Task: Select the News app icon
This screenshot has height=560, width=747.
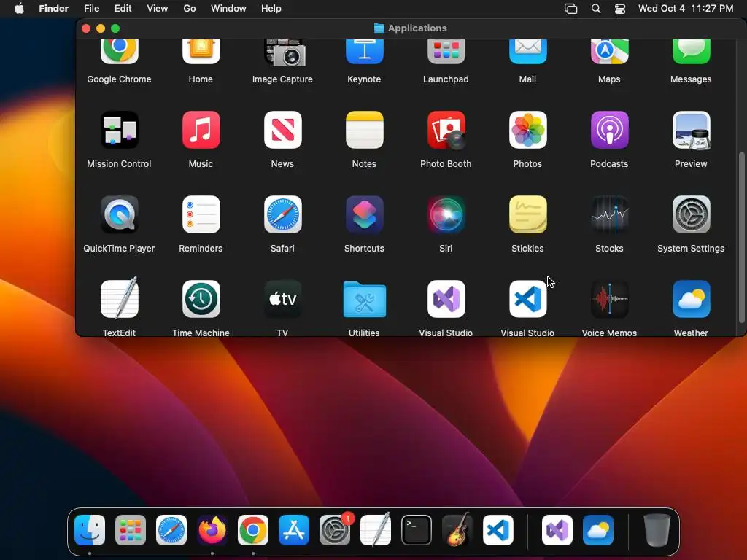Action: (x=282, y=130)
